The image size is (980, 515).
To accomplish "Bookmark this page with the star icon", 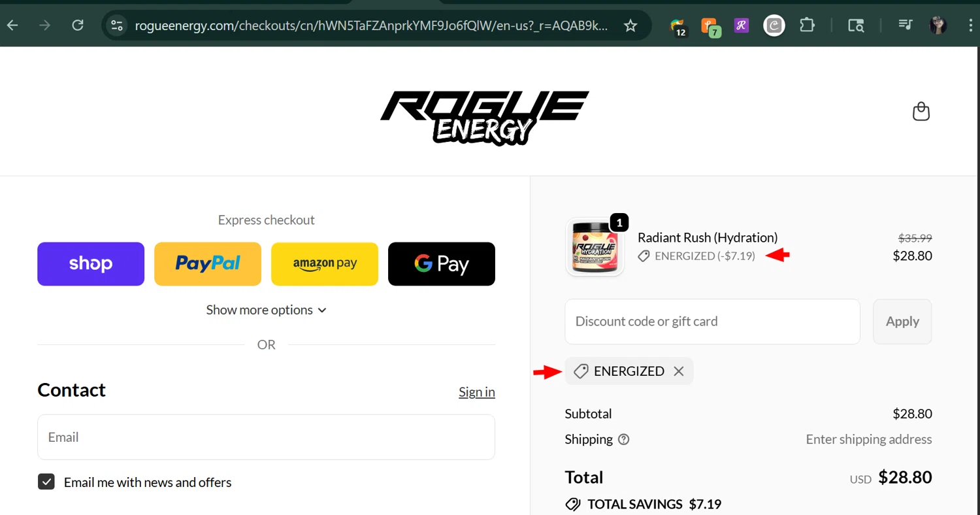I will pos(630,25).
